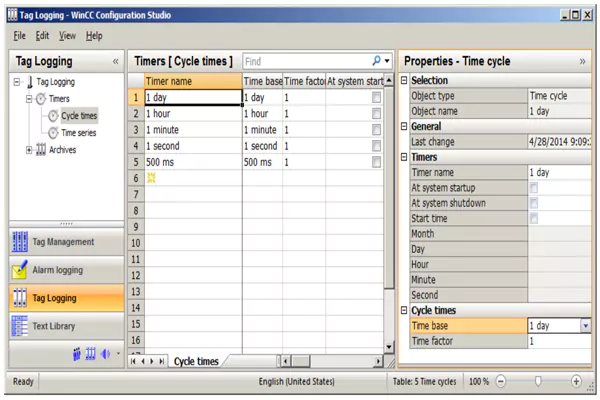
Task: Open the File menu
Action: pyautogui.click(x=20, y=36)
